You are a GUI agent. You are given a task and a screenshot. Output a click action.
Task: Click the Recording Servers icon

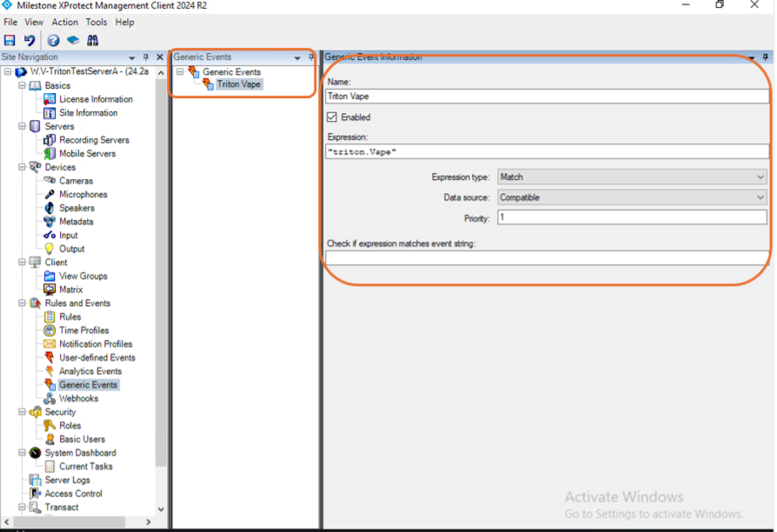[x=50, y=140]
